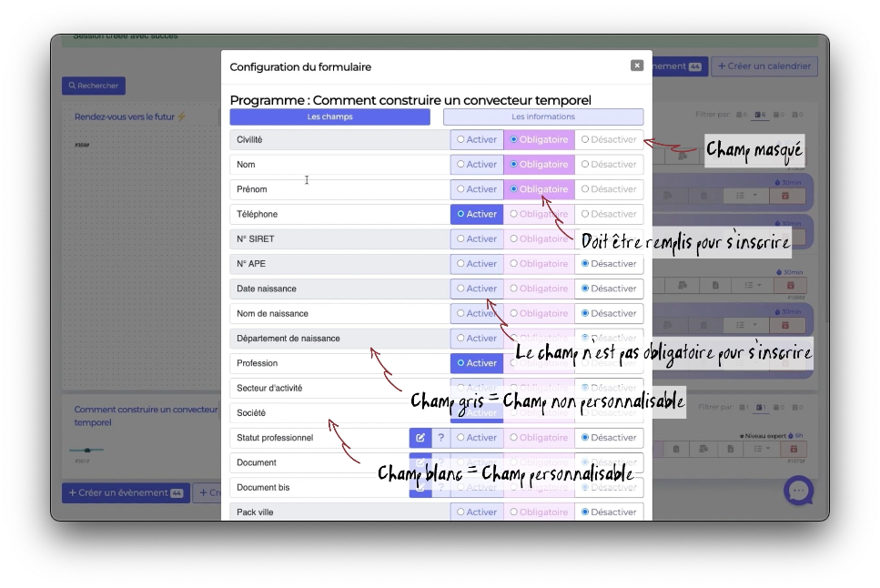Close the Configuration du formulaire dialog

click(x=637, y=66)
